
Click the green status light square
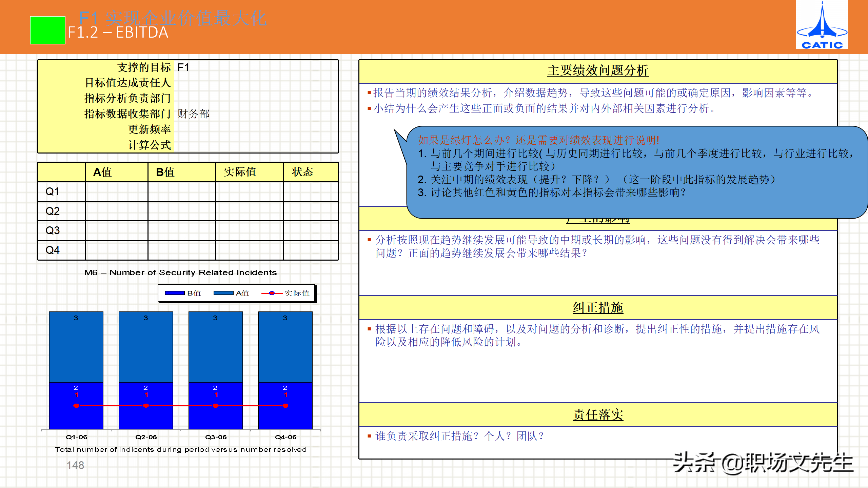coord(47,30)
